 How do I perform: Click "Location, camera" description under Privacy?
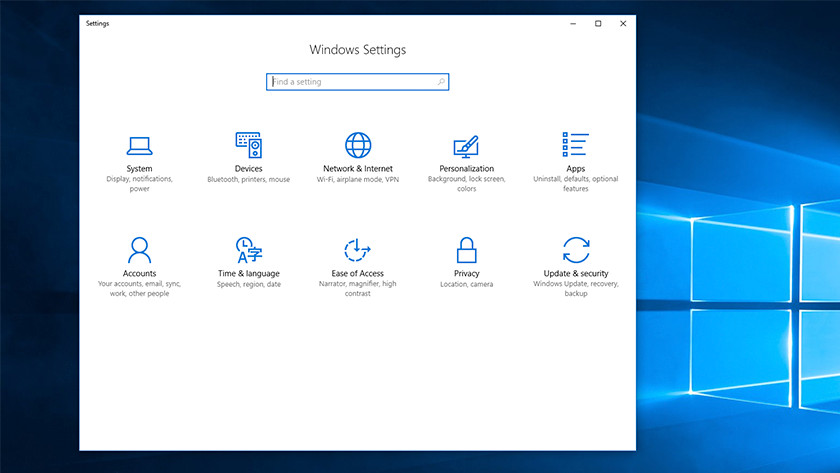tap(466, 284)
